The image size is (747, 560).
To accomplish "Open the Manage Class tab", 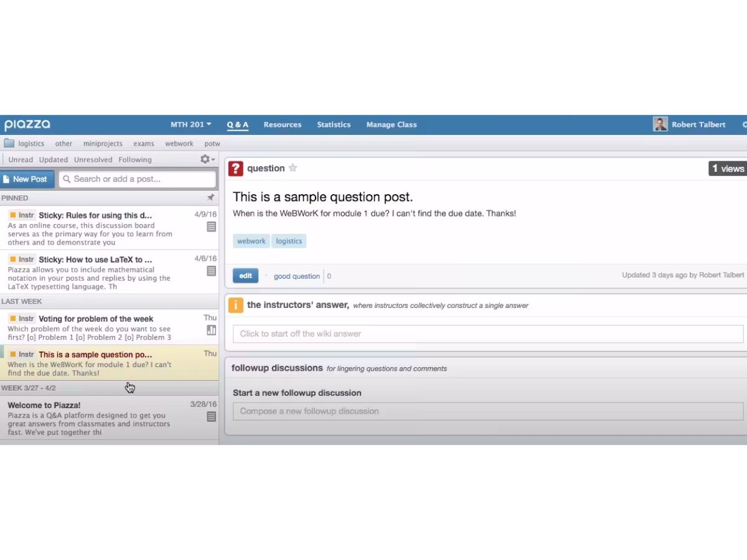I will [x=392, y=124].
